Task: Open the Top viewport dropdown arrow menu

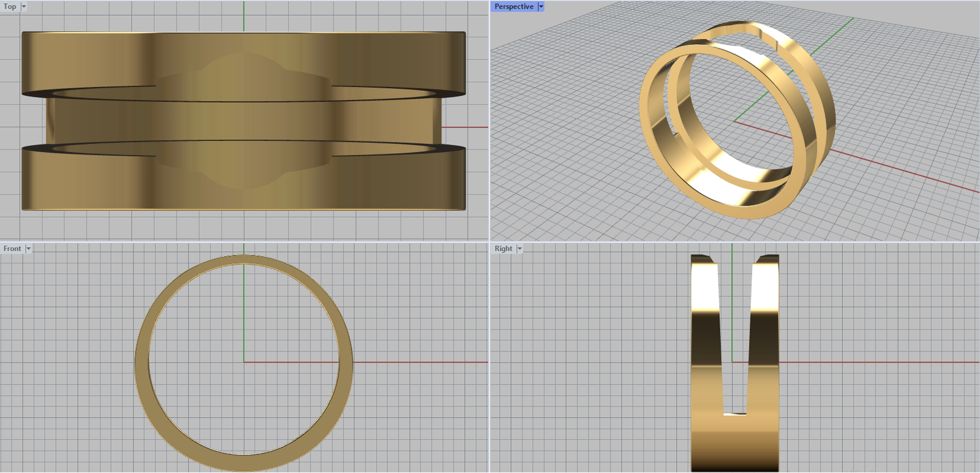Action: click(24, 7)
